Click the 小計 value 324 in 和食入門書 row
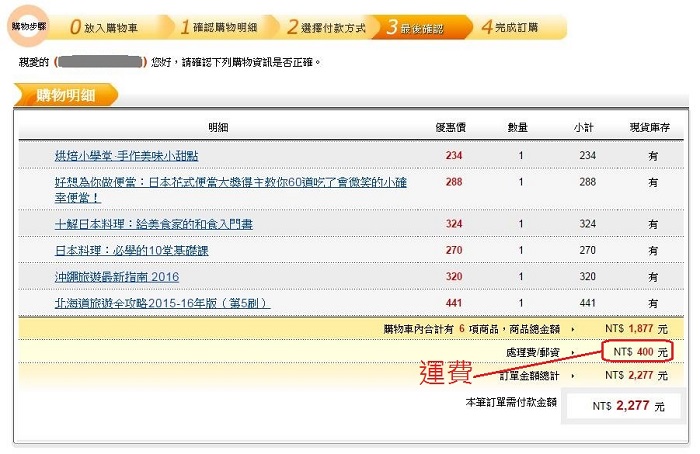Viewport: 700px width, 454px height. [588, 224]
